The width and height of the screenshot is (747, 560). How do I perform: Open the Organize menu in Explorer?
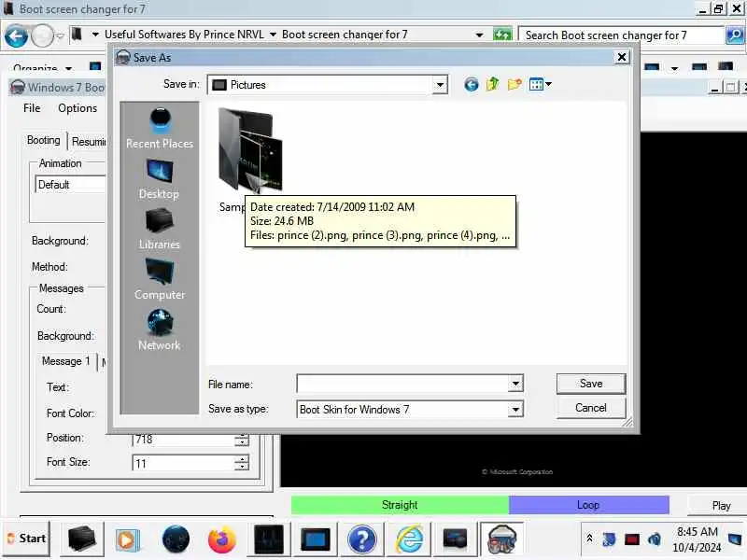coord(43,69)
